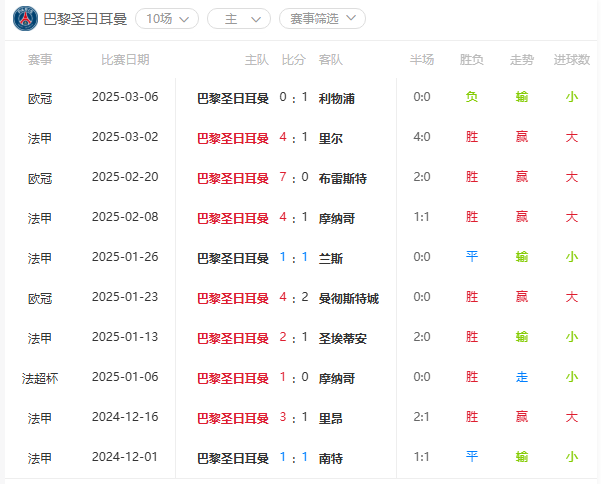Click the 比分 column header
This screenshot has width=601, height=484.
(294, 60)
